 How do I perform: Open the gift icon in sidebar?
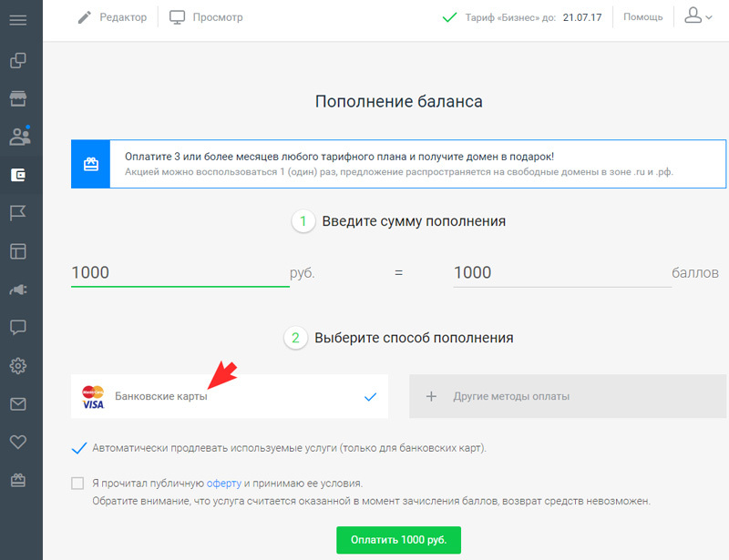[x=18, y=480]
